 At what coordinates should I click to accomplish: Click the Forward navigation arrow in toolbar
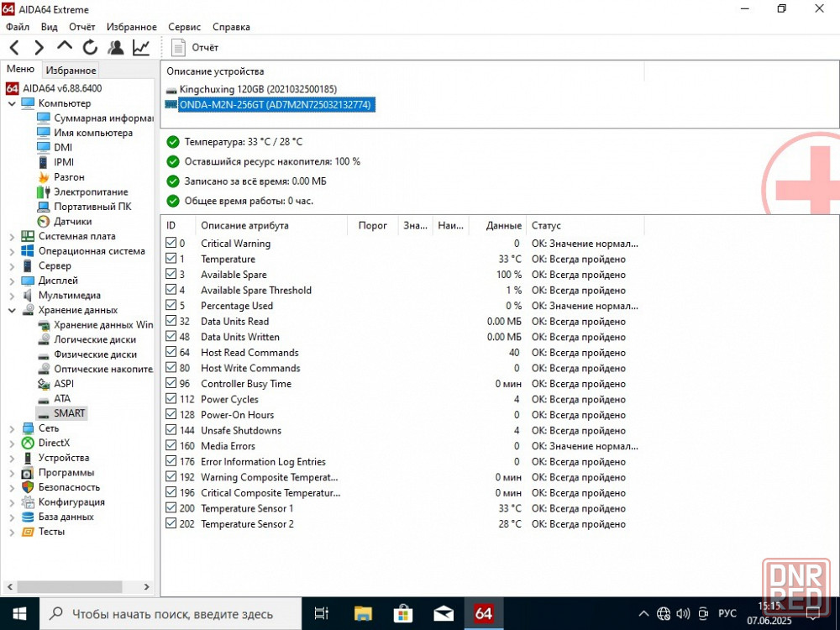point(39,48)
